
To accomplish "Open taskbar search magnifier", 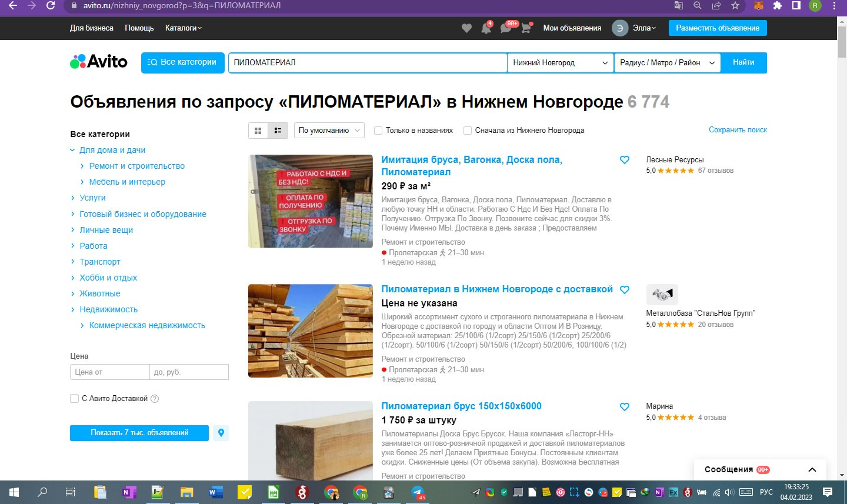I will pyautogui.click(x=42, y=492).
